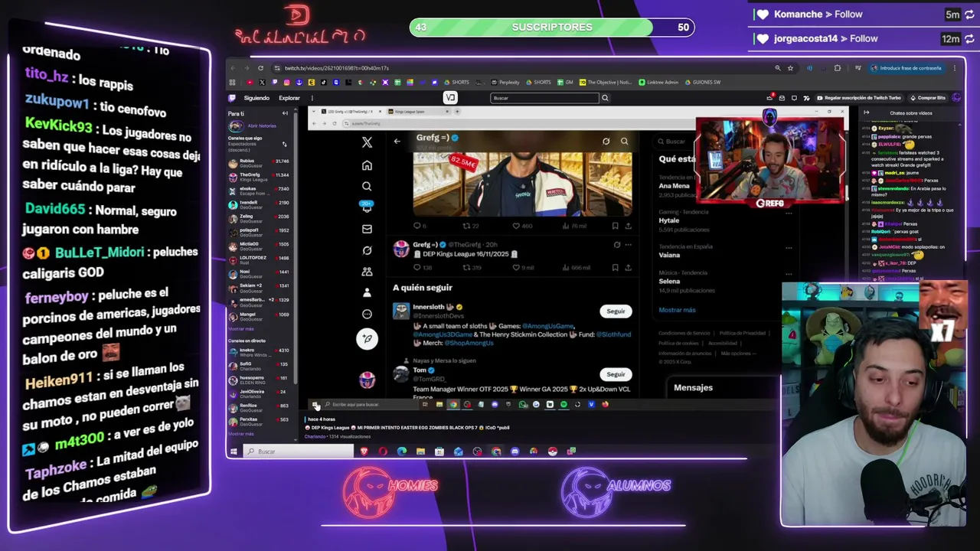The width and height of the screenshot is (980, 551).
Task: Switch to Siguiendo tab on Twitch
Action: pyautogui.click(x=256, y=98)
